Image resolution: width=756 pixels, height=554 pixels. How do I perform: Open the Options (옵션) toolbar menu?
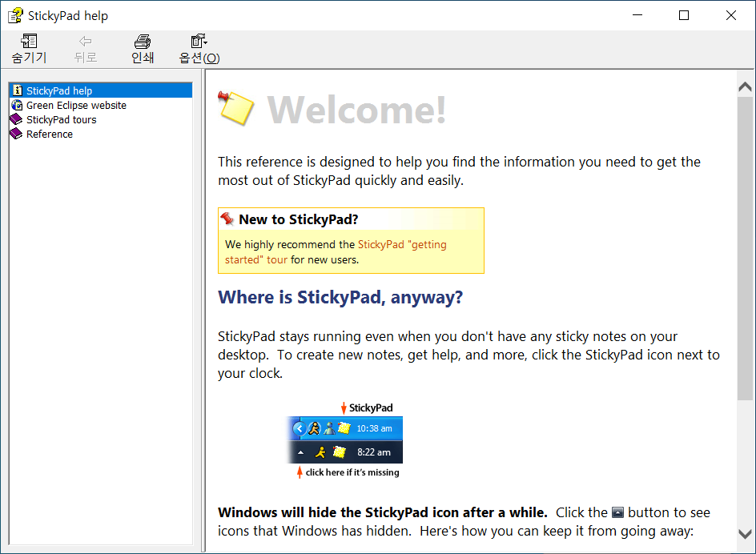[199, 49]
